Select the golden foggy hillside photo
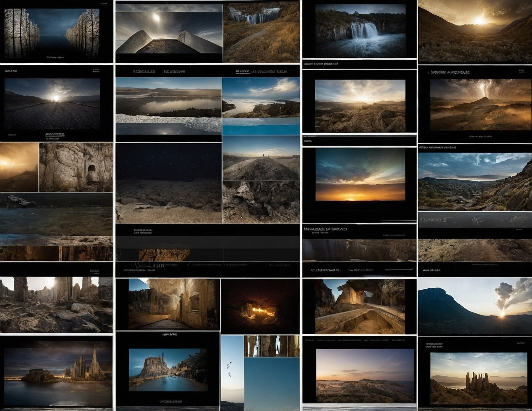This screenshot has height=411, width=532. coord(19,167)
